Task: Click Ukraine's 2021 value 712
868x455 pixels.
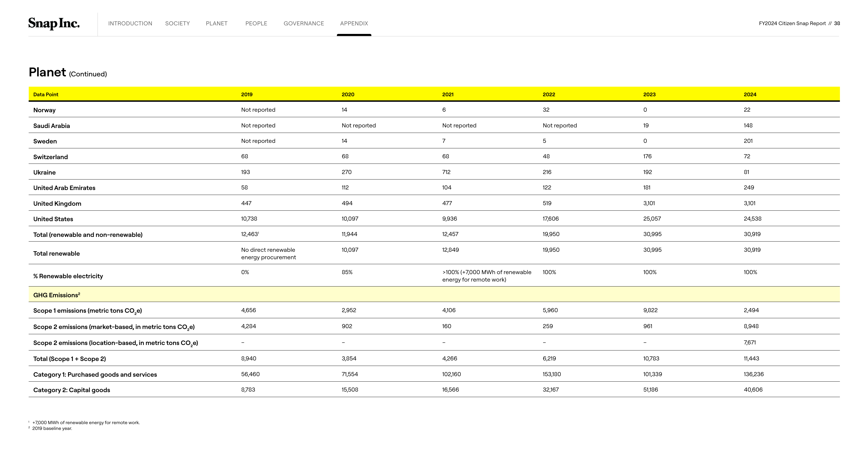Action: point(446,172)
